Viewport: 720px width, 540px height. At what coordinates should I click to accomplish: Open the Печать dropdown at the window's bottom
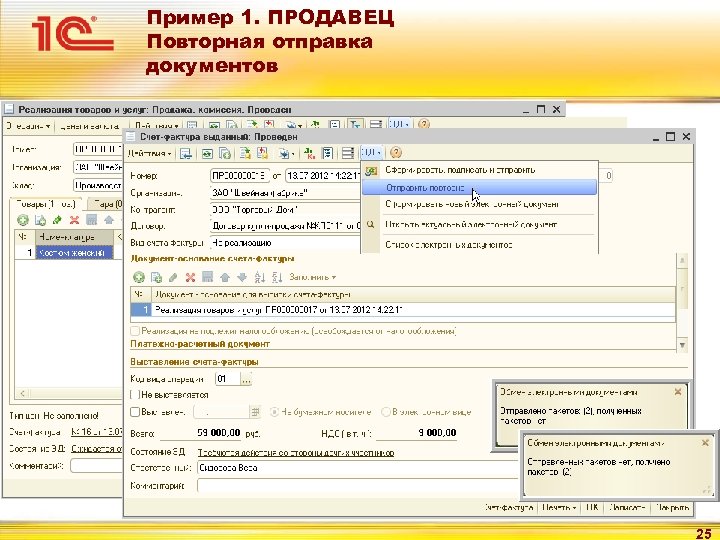click(x=559, y=507)
